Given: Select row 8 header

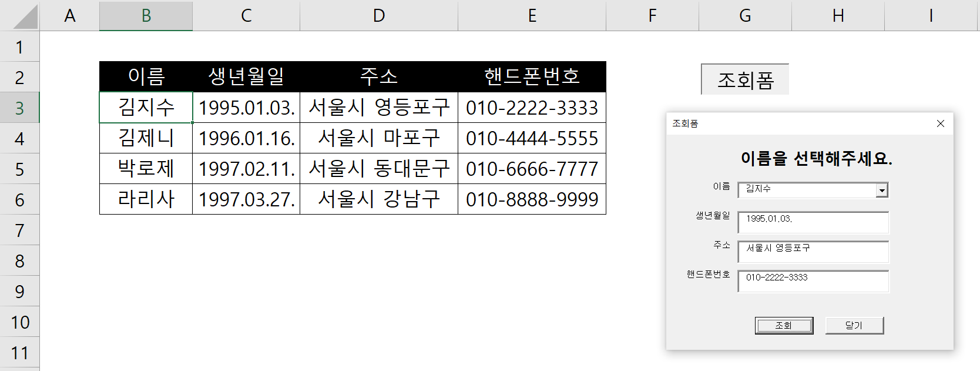Looking at the screenshot, I should [19, 260].
